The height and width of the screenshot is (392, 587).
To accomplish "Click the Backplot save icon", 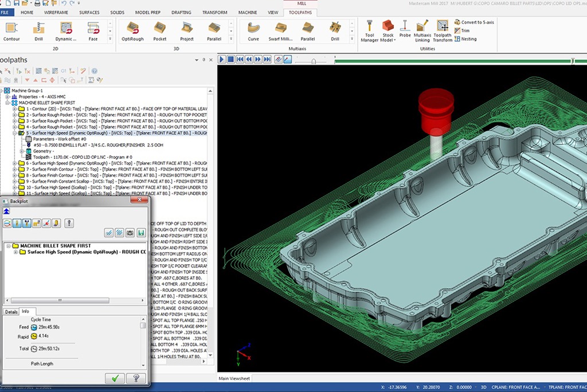I will click(x=141, y=233).
